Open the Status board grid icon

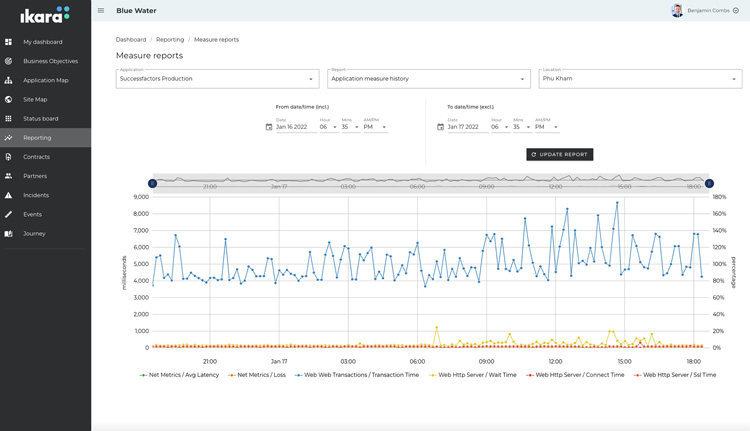pos(9,119)
